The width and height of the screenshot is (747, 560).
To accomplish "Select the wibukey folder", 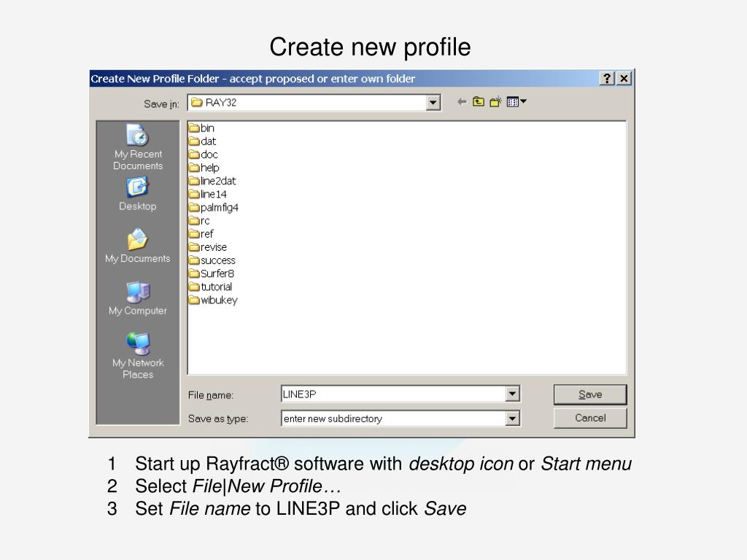I will [x=213, y=300].
